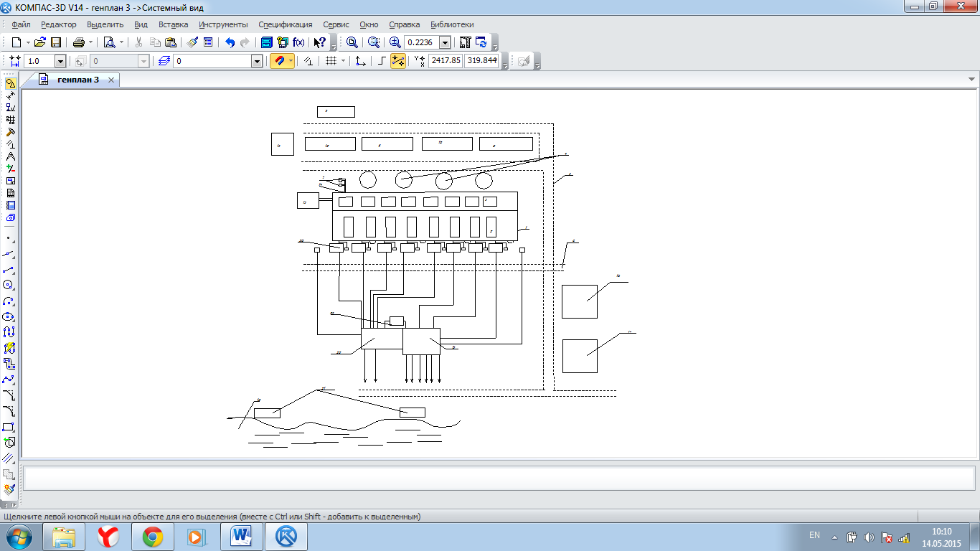Viewport: 980px width, 551px height.
Task: Open the Dimensions panel icon
Action: click(x=10, y=95)
